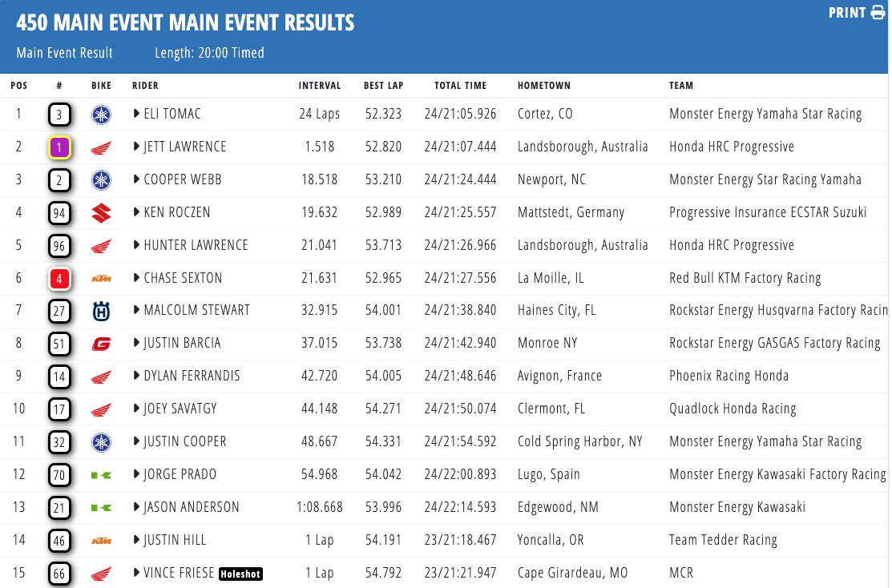Click Yamaha logo in Eli Tomac row
The image size is (892, 588).
tap(101, 115)
